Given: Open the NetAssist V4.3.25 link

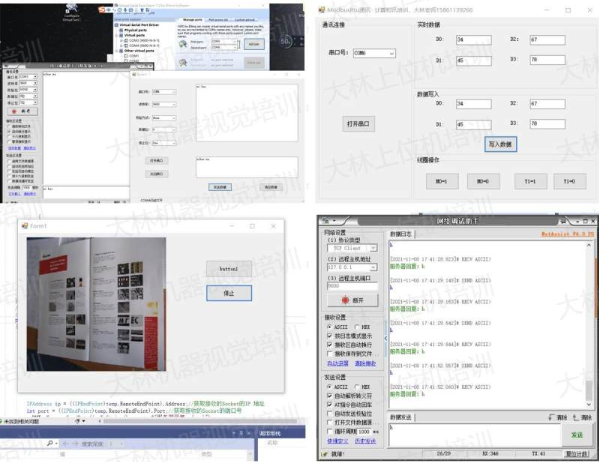Looking at the screenshot, I should point(568,234).
